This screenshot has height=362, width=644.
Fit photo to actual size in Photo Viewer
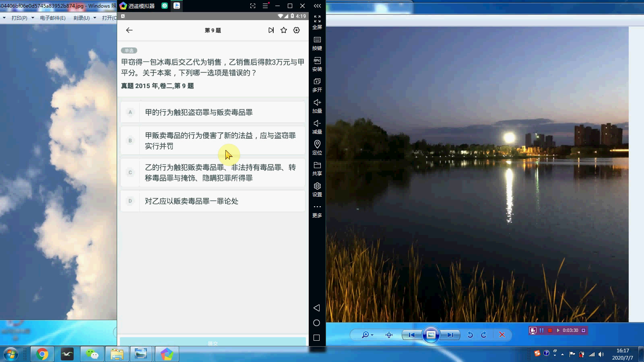(389, 335)
